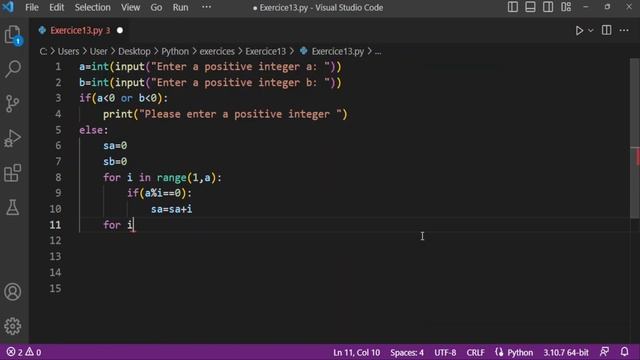This screenshot has height=360, width=640.
Task: Click breadcrumb 'exercices'
Action: point(217,51)
